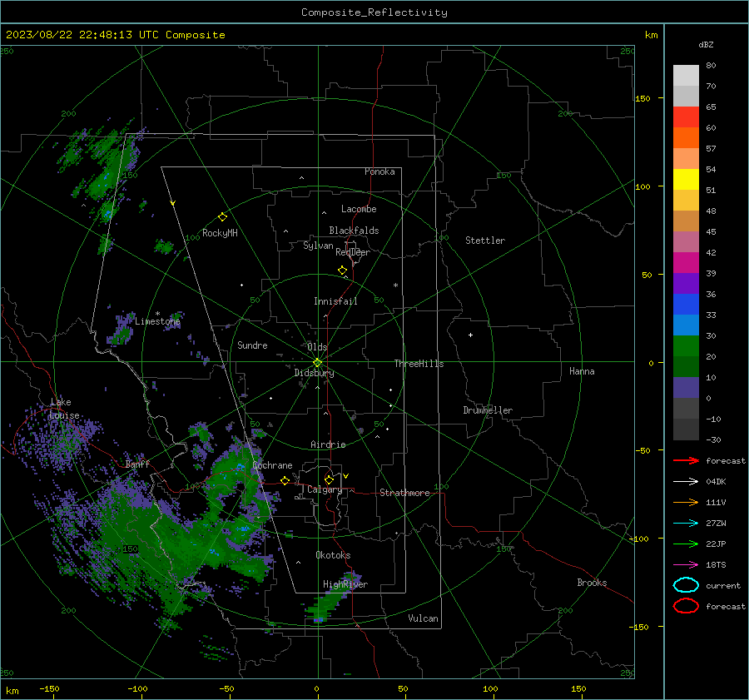Click the 100 tick on the bottom axis

[490, 688]
